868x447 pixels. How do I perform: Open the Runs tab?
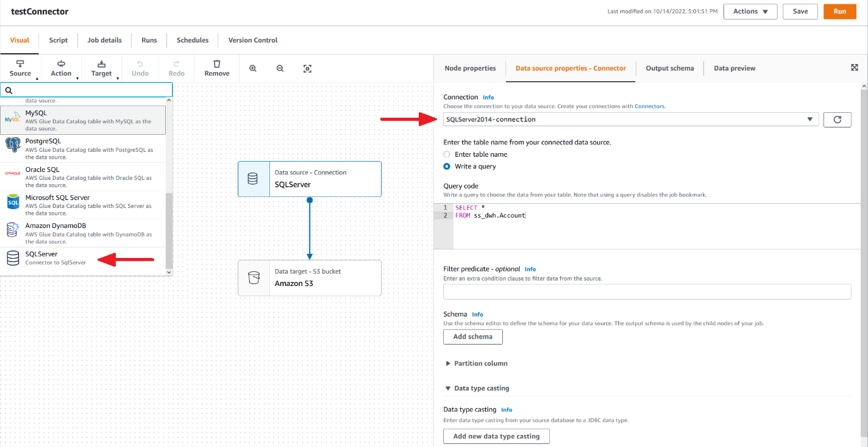click(x=149, y=40)
